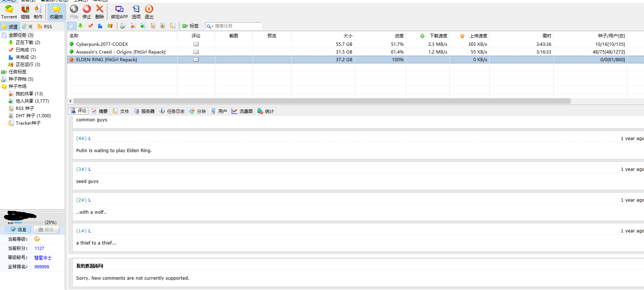Viewport: 644px width, 290px height.
Task: Sort by 进度 column header
Action: pyautogui.click(x=380, y=36)
